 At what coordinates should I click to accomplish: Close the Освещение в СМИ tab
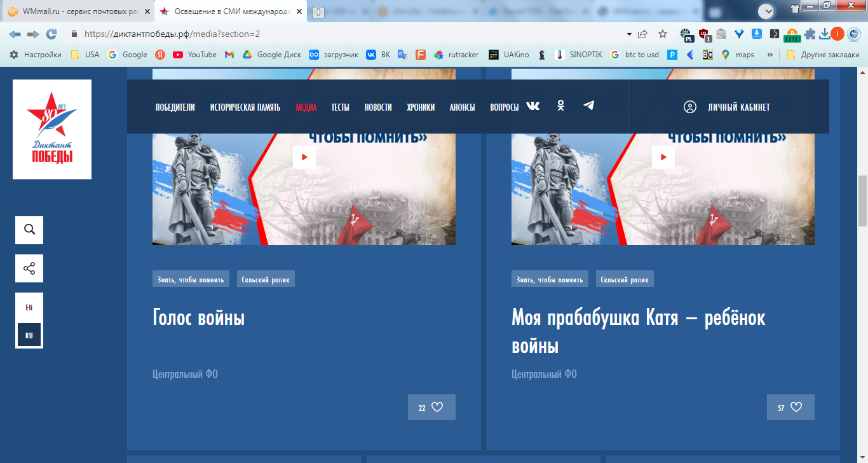[299, 11]
